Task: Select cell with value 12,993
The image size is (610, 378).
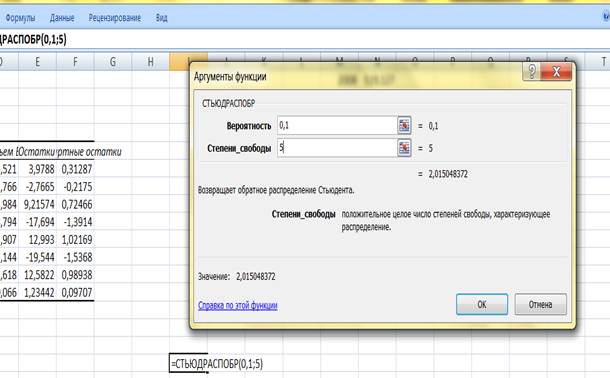Action: 37,240
